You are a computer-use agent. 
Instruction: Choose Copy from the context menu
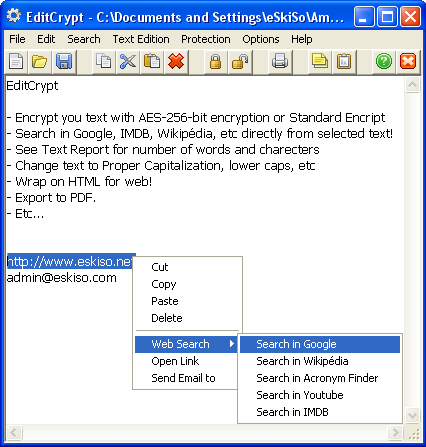click(188, 284)
